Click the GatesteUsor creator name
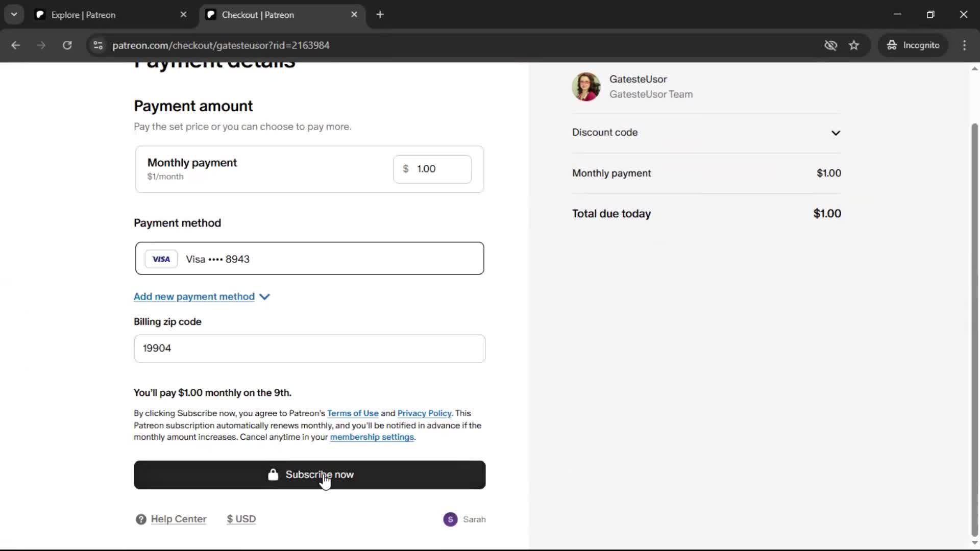 [x=638, y=79]
